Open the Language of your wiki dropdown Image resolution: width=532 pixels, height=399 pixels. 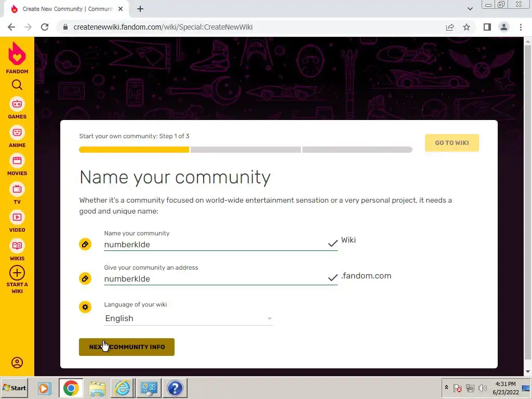pyautogui.click(x=188, y=318)
